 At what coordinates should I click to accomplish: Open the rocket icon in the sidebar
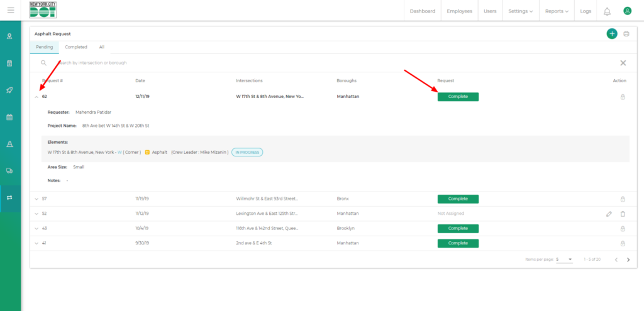(x=10, y=90)
